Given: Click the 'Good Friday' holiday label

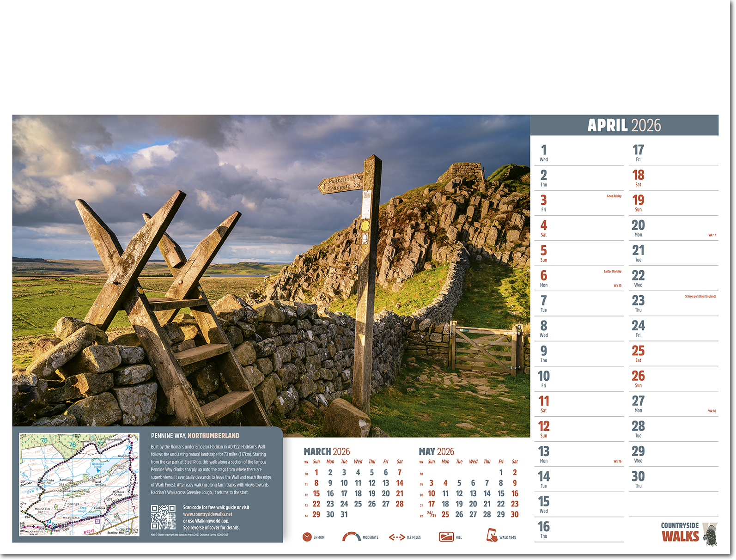Looking at the screenshot, I should [614, 196].
